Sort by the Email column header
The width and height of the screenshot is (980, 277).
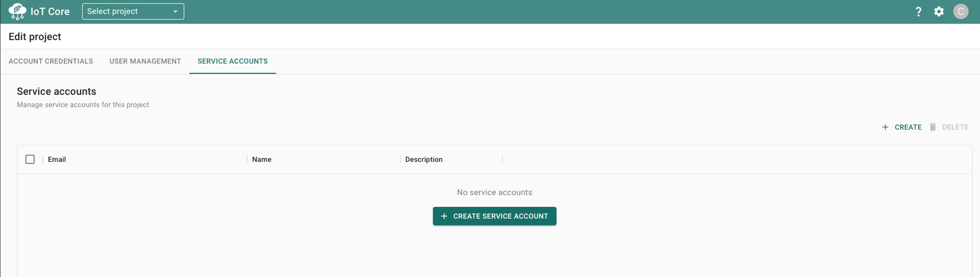click(x=57, y=159)
